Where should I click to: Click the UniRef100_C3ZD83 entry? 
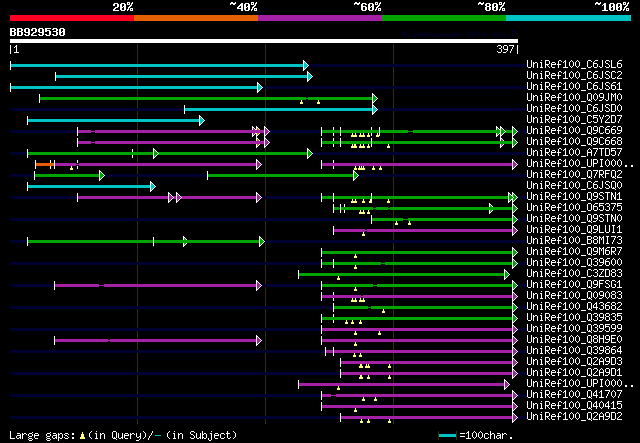pos(574,274)
